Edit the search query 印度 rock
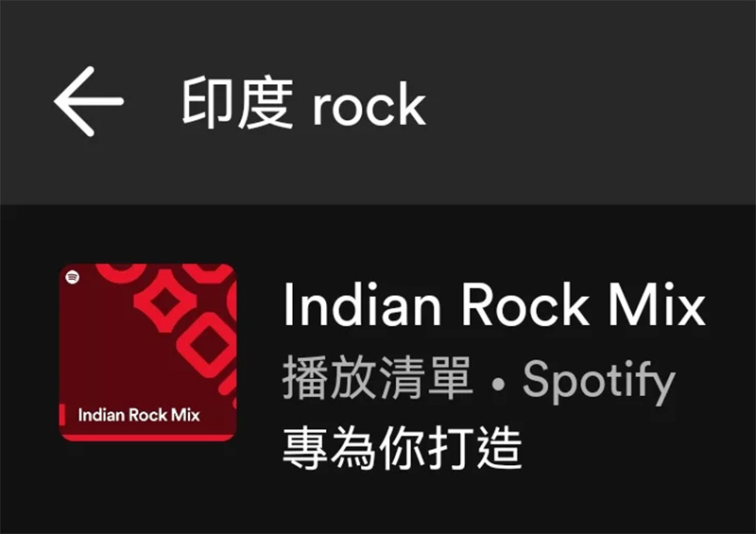The width and height of the screenshot is (756, 534). (x=303, y=104)
